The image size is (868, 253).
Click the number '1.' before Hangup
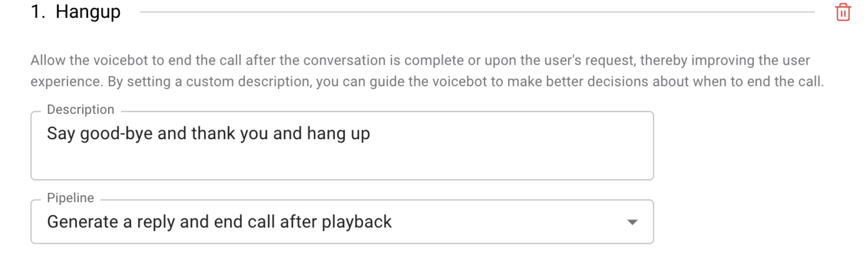pyautogui.click(x=38, y=12)
